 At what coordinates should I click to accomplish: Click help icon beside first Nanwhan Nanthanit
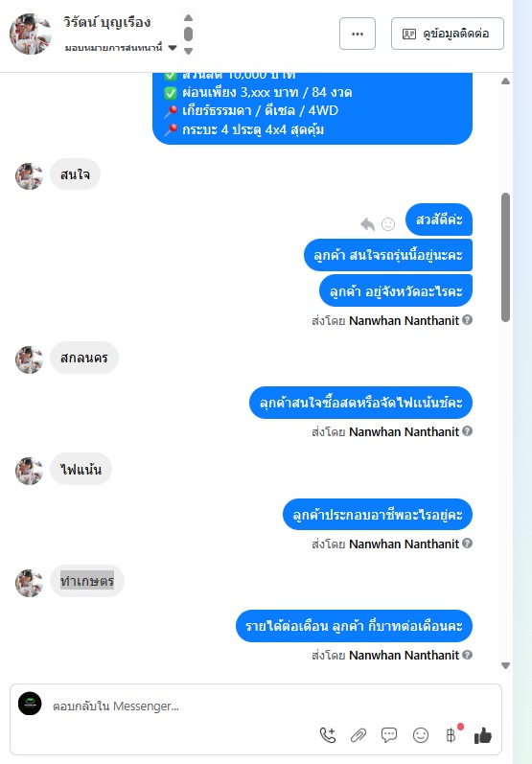pyautogui.click(x=467, y=320)
